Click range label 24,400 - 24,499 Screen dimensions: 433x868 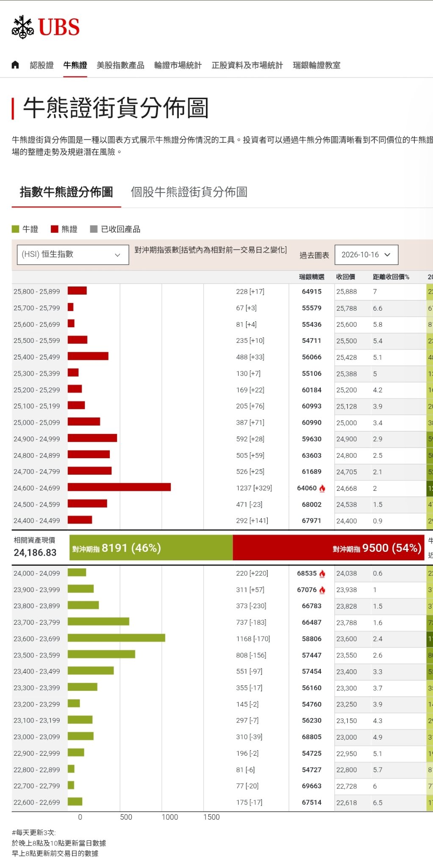[37, 521]
